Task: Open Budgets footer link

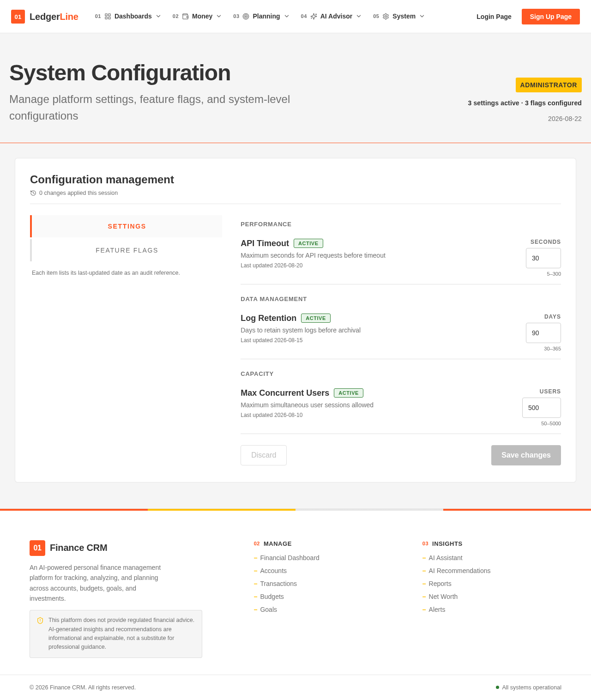Action: click(x=272, y=597)
